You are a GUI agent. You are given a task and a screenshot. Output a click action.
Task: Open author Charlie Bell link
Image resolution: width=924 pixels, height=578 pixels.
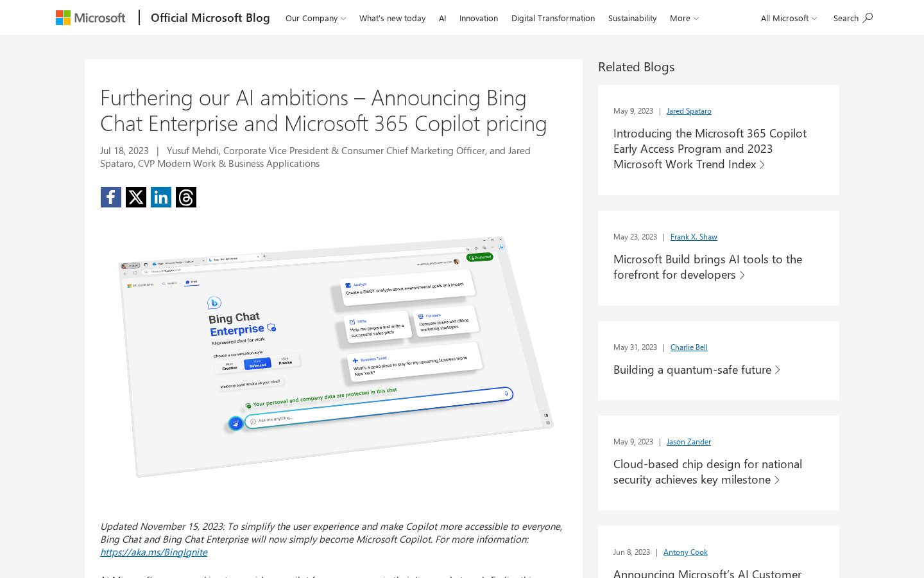click(689, 347)
